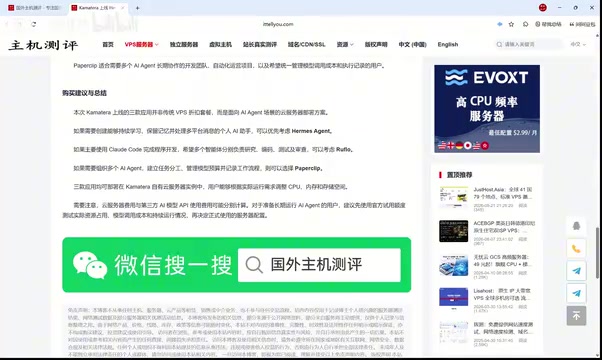Expand the VPS服务器 dropdown menu
The height and width of the screenshot is (360, 602).
tap(141, 45)
